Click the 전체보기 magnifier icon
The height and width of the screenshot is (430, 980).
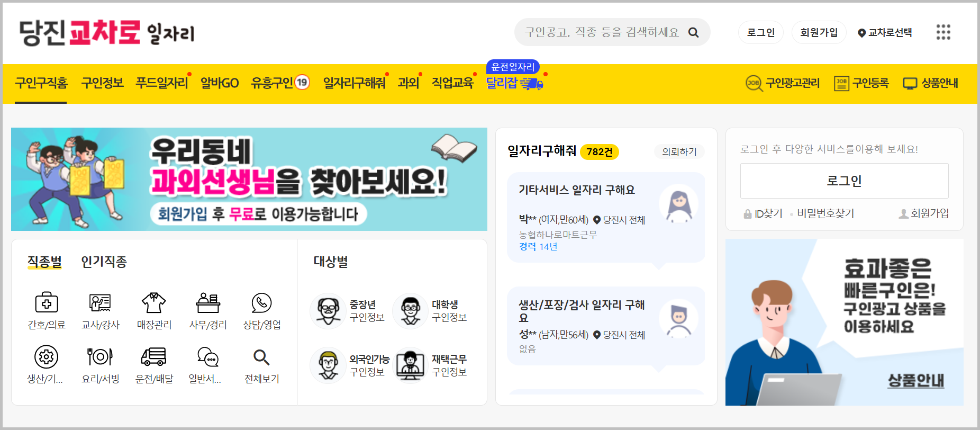coord(261,357)
